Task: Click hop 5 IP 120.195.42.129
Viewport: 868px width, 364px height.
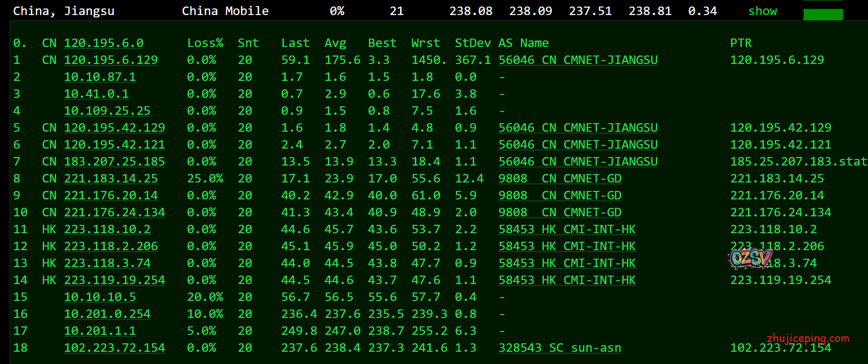Action: tap(114, 128)
